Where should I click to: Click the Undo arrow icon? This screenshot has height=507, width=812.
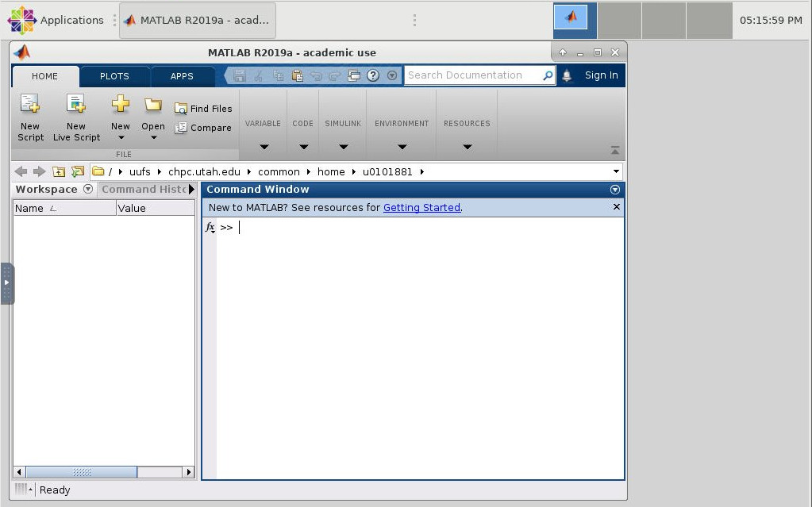[x=316, y=75]
